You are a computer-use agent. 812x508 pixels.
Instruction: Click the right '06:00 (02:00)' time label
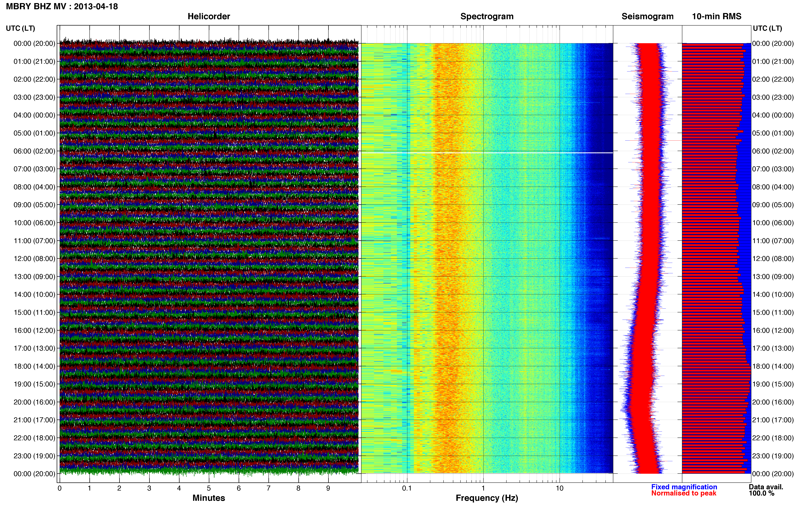coord(773,151)
